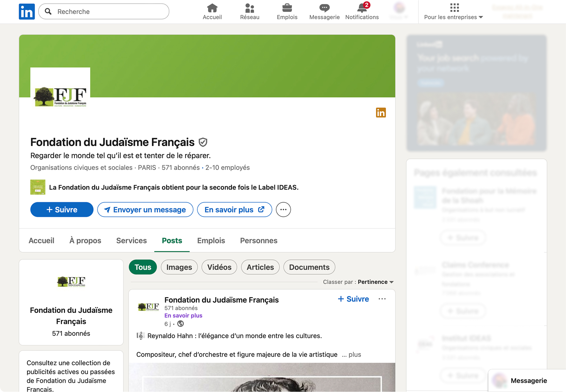Filter posts by Images
This screenshot has height=392, width=566.
click(x=179, y=267)
